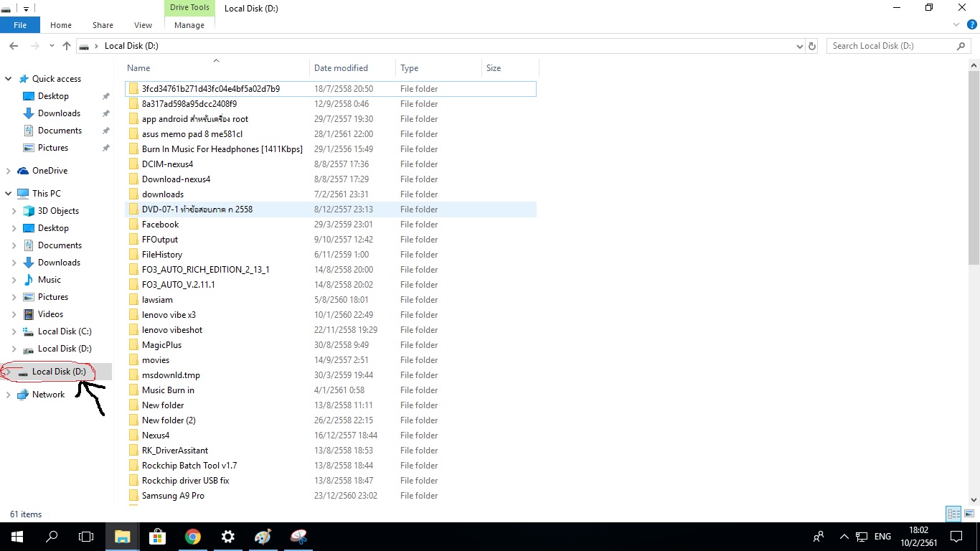Select the Rockchip Batch Tool v1.7 folder
Image resolution: width=980 pixels, height=551 pixels.
[331, 466]
